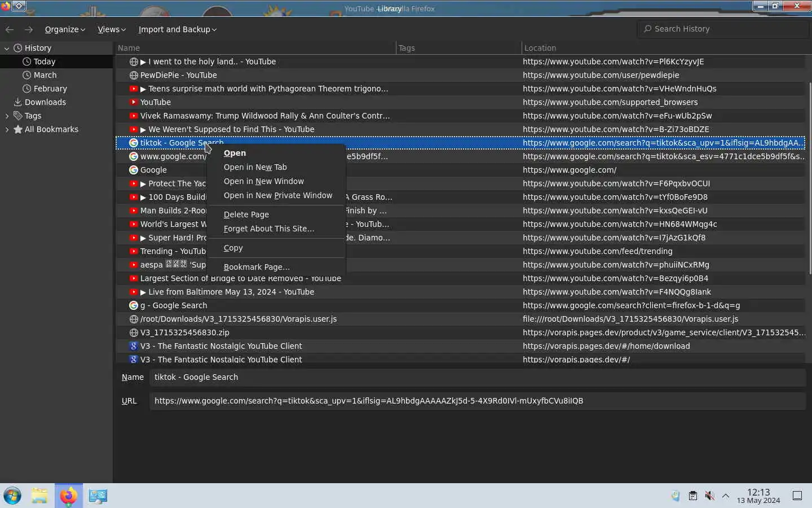
Task: Select 'V3 - The Fantastic Nostalgic' download page row
Action: pyautogui.click(x=460, y=346)
